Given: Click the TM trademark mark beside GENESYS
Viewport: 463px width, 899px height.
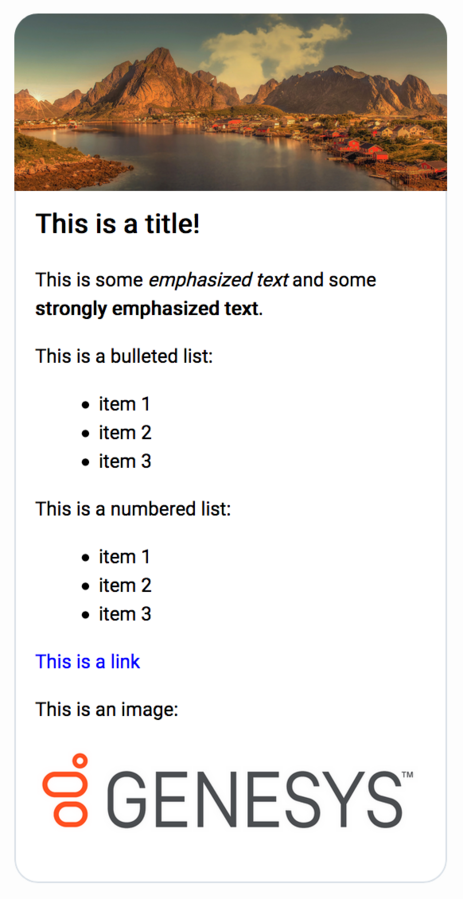Looking at the screenshot, I should point(408,775).
